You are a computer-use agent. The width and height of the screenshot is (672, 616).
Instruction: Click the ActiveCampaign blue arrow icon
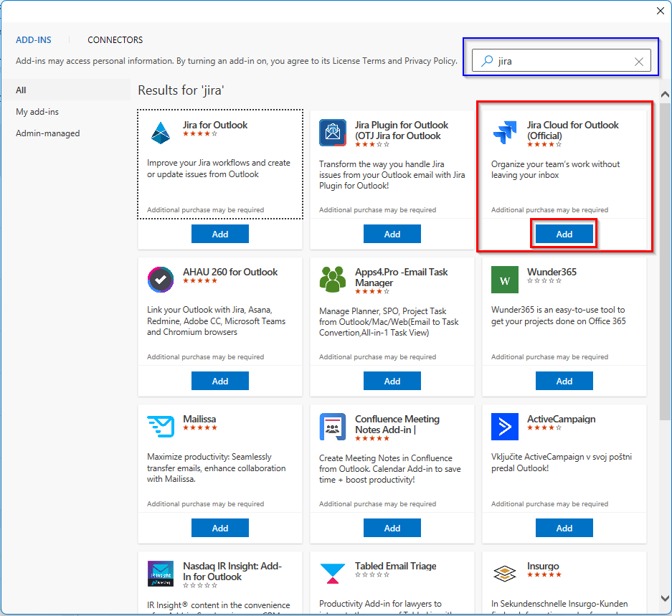(x=505, y=427)
